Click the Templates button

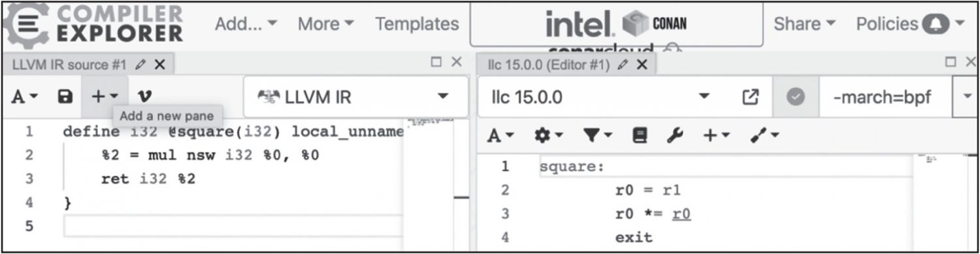tap(417, 25)
